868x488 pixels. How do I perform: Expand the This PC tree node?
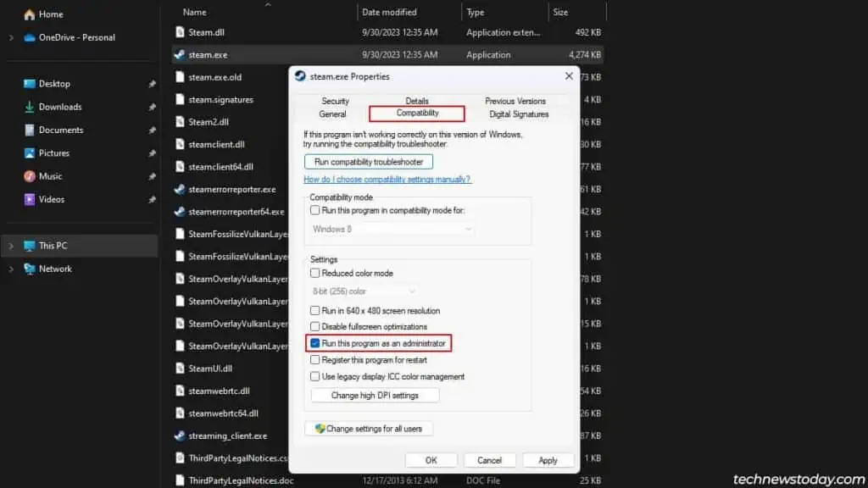pos(11,246)
